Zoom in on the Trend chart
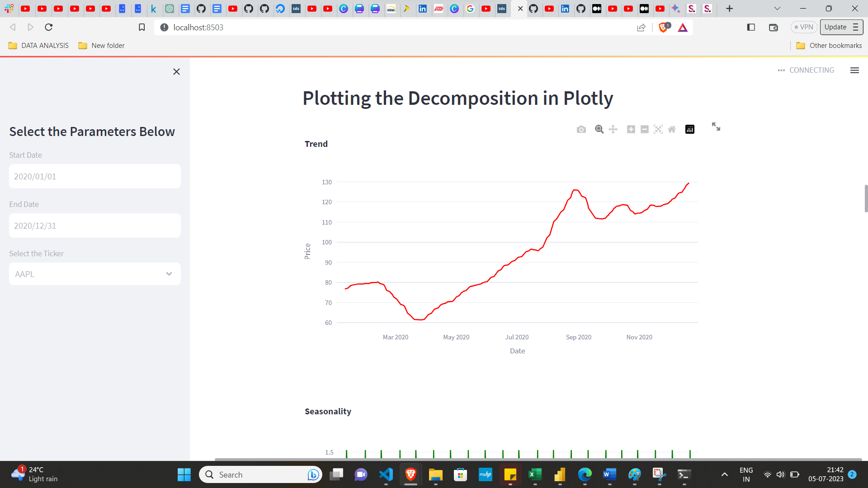Viewport: 868px width, 488px height. coord(631,129)
